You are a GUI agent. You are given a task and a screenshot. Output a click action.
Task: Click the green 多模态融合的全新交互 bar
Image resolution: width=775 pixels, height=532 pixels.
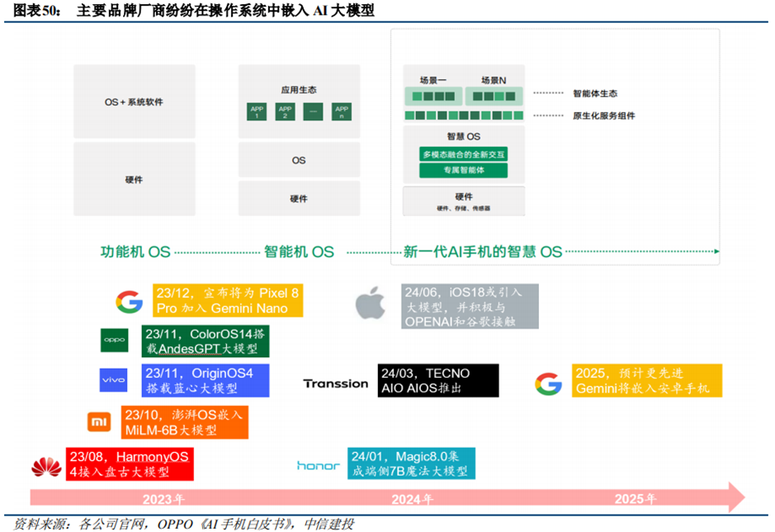(464, 154)
